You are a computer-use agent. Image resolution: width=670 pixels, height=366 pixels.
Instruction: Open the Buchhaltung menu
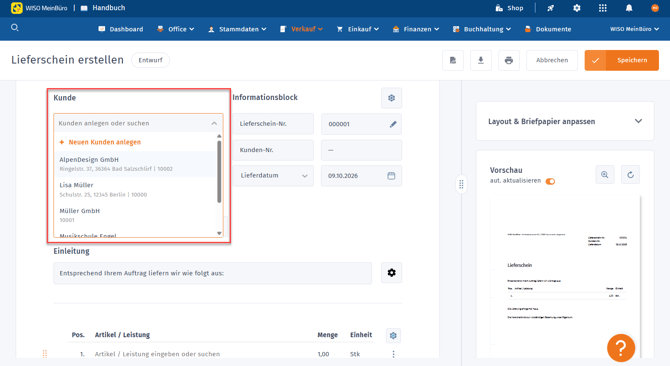[x=482, y=29]
